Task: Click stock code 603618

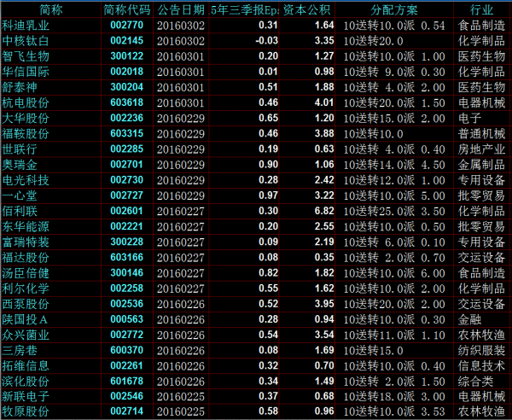Action: click(x=126, y=102)
